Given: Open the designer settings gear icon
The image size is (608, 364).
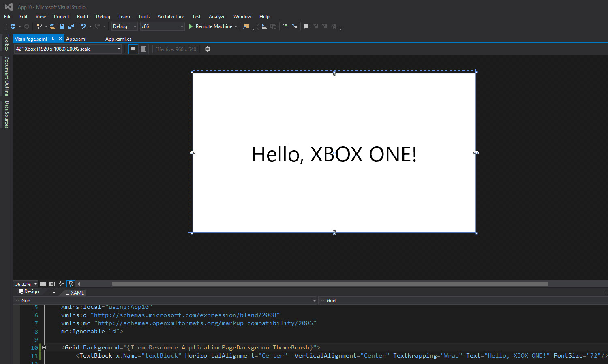Looking at the screenshot, I should pyautogui.click(x=208, y=49).
